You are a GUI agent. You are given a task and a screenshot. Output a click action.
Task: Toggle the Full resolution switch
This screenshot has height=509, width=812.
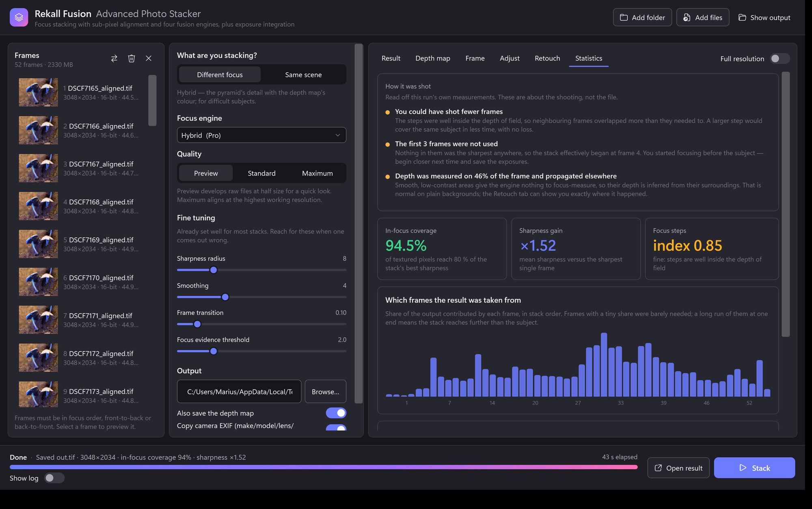pyautogui.click(x=780, y=58)
